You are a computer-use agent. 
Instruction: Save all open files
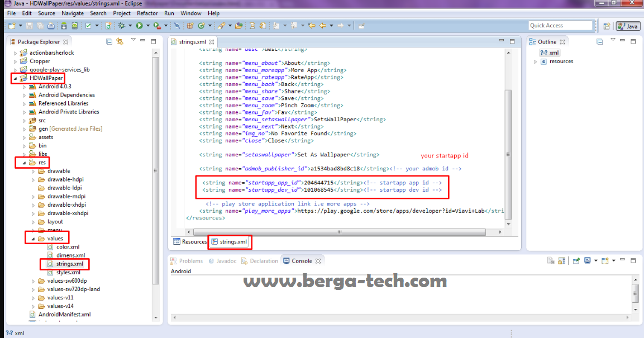click(40, 25)
